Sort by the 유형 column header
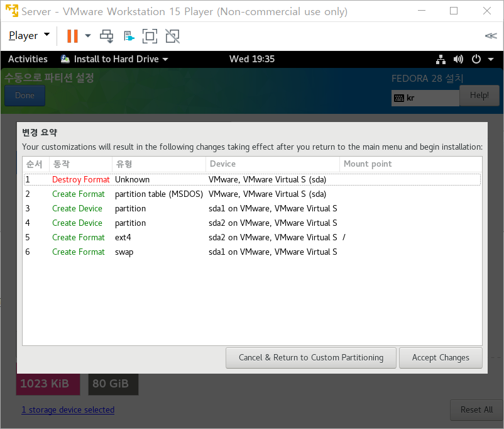 point(159,164)
